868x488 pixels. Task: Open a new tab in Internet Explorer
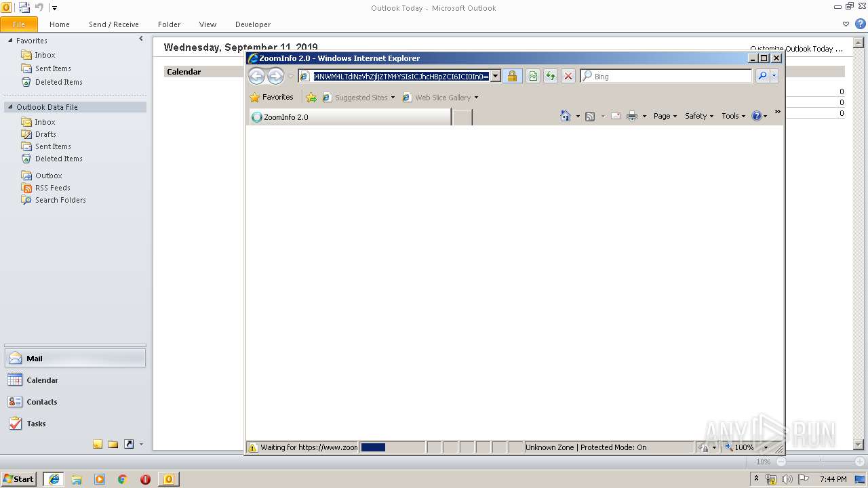(x=462, y=117)
